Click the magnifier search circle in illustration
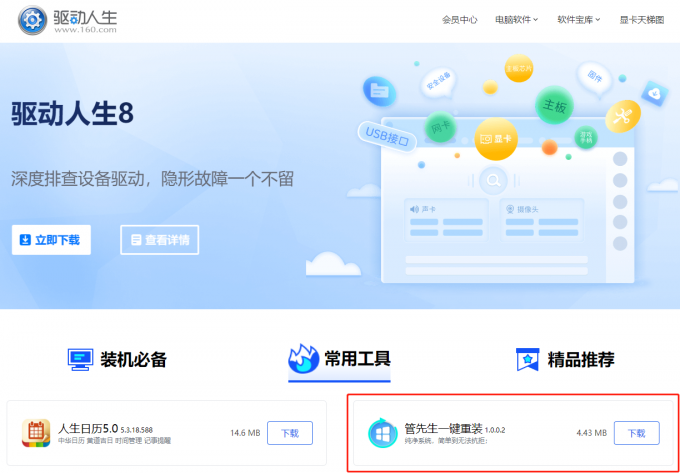This screenshot has height=473, width=680. pos(494,180)
